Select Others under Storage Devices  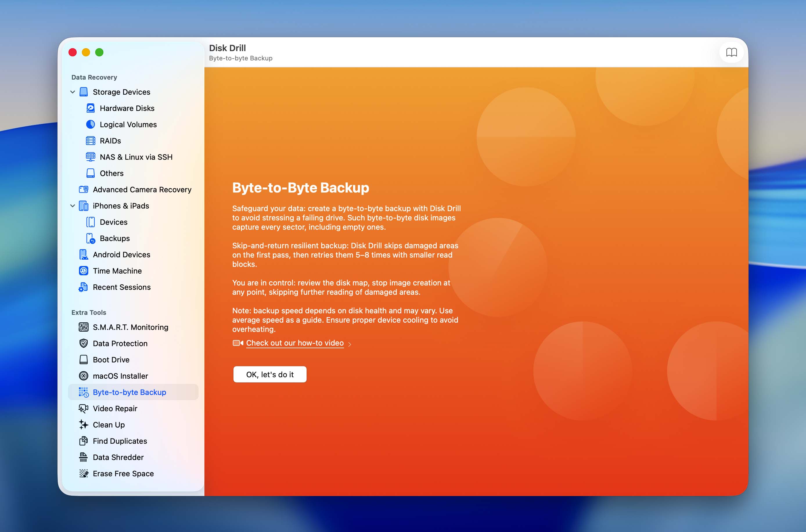[x=133, y=173]
